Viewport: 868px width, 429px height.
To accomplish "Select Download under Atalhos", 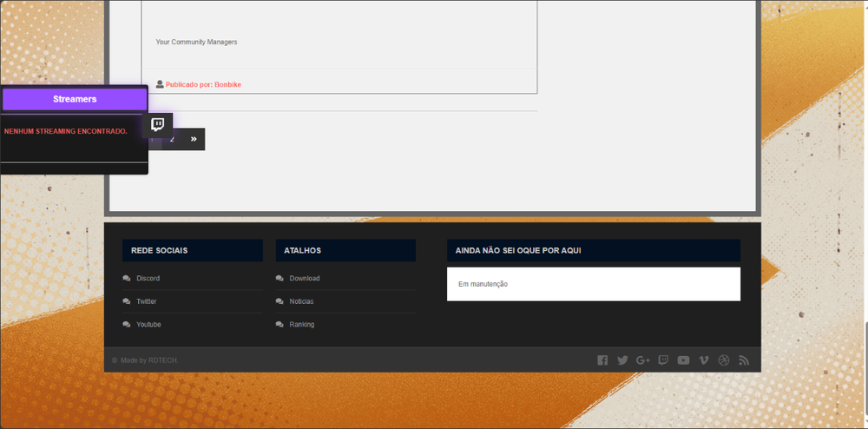I will pyautogui.click(x=304, y=279).
